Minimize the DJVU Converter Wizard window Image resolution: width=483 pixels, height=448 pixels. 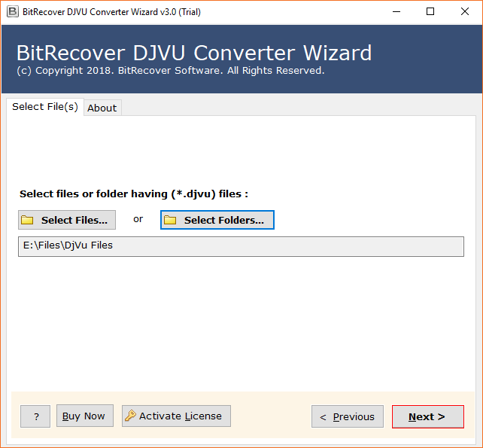point(396,12)
